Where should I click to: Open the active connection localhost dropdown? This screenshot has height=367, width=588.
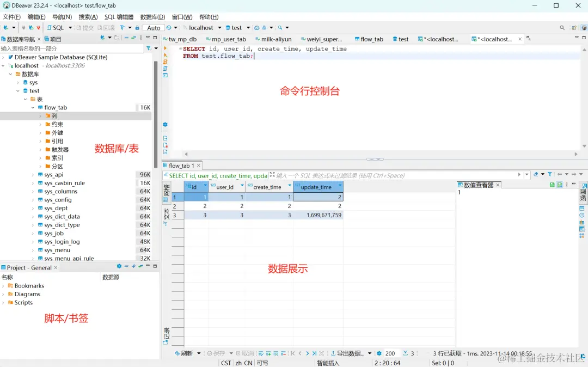click(x=219, y=28)
